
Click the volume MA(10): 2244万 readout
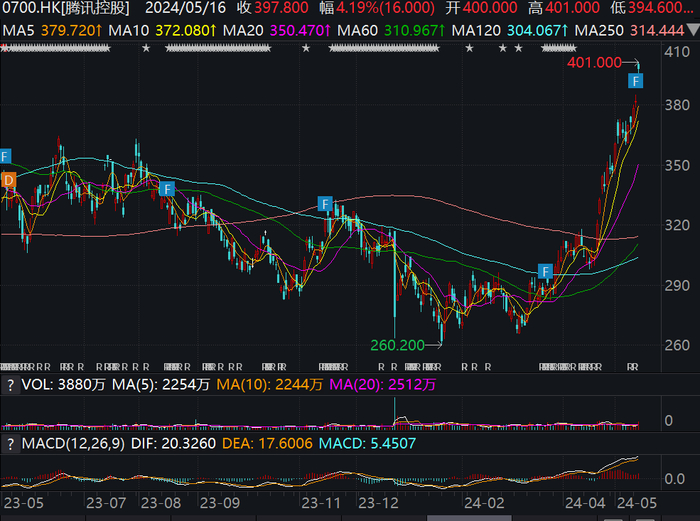pos(270,385)
